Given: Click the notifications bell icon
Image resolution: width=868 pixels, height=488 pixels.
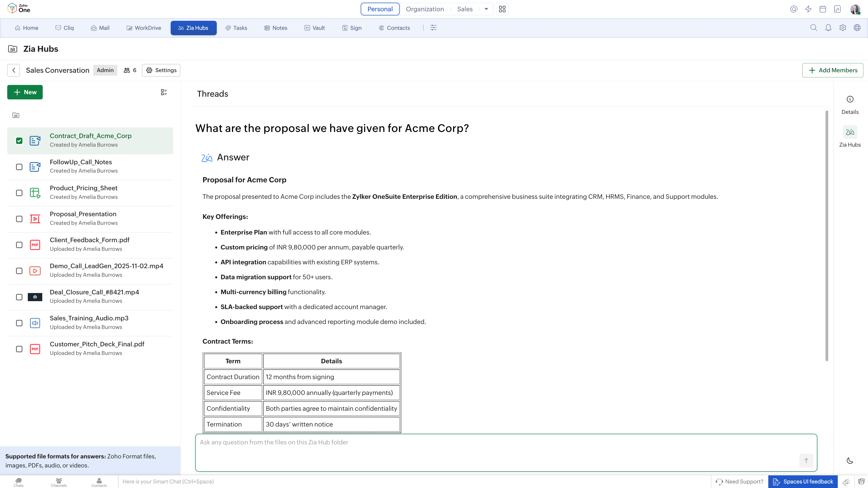Looking at the screenshot, I should [x=828, y=28].
